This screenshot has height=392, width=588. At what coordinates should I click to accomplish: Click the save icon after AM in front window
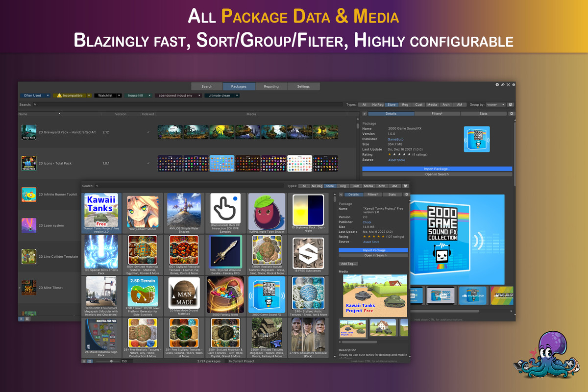pyautogui.click(x=406, y=186)
